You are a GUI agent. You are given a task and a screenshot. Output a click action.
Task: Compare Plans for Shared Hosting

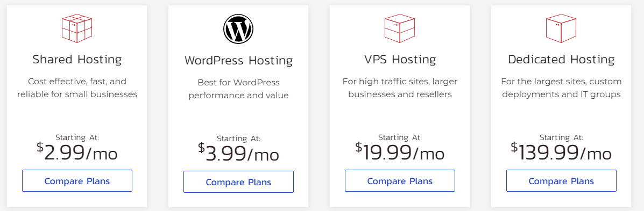coord(77,181)
